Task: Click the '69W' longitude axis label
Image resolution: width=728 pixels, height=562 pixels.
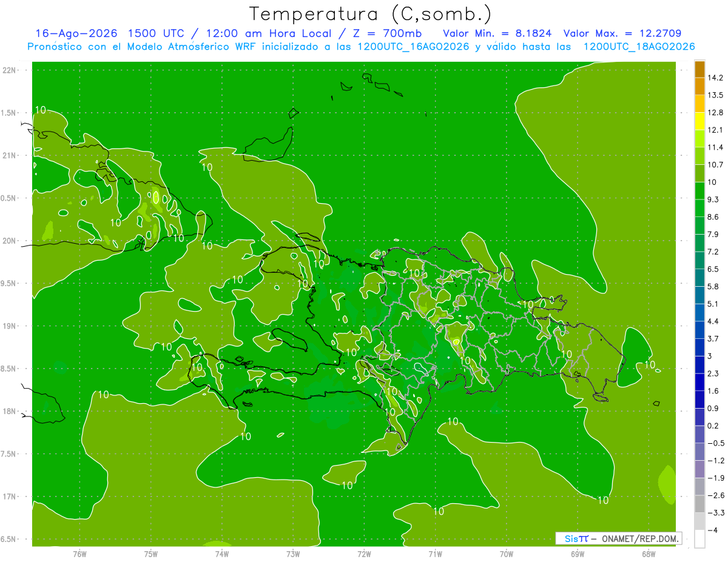Action: coord(577,554)
